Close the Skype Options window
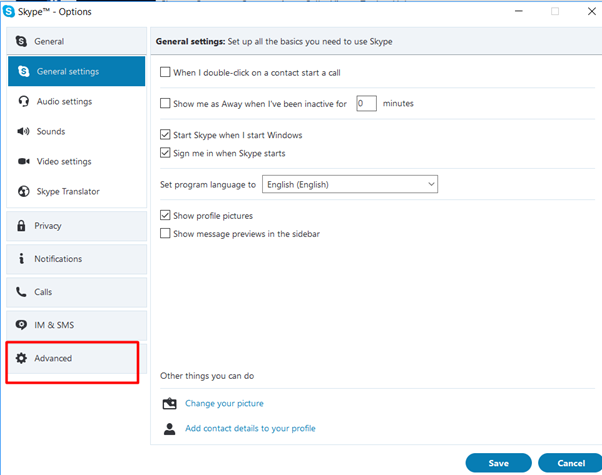Screen dimensions: 602x475 coord(592,12)
